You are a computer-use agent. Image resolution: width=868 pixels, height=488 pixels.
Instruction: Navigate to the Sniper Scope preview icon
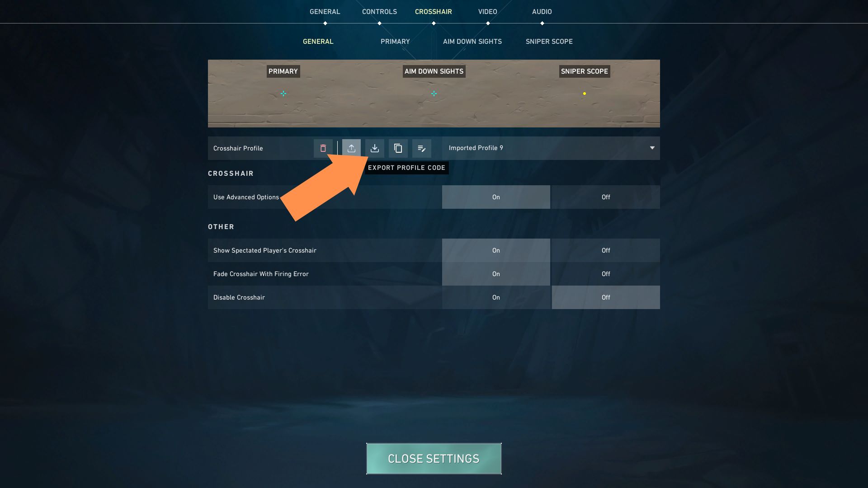click(x=584, y=93)
